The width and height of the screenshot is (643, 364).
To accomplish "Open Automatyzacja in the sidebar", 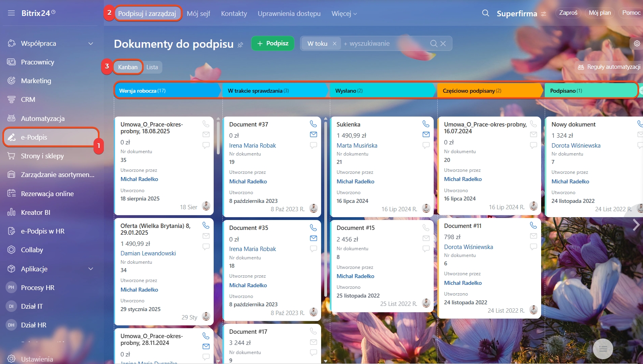I will coord(43,119).
